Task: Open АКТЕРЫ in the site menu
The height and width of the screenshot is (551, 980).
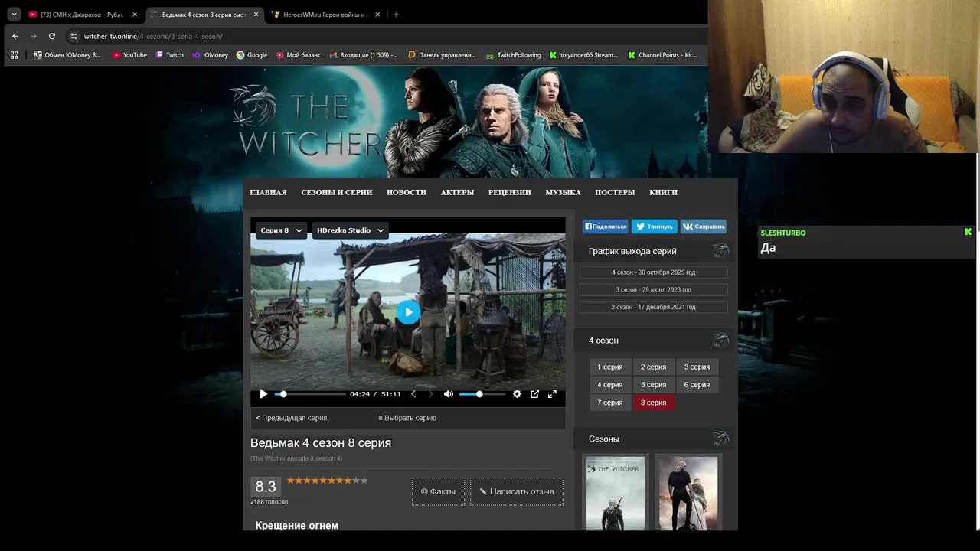Action: tap(457, 192)
